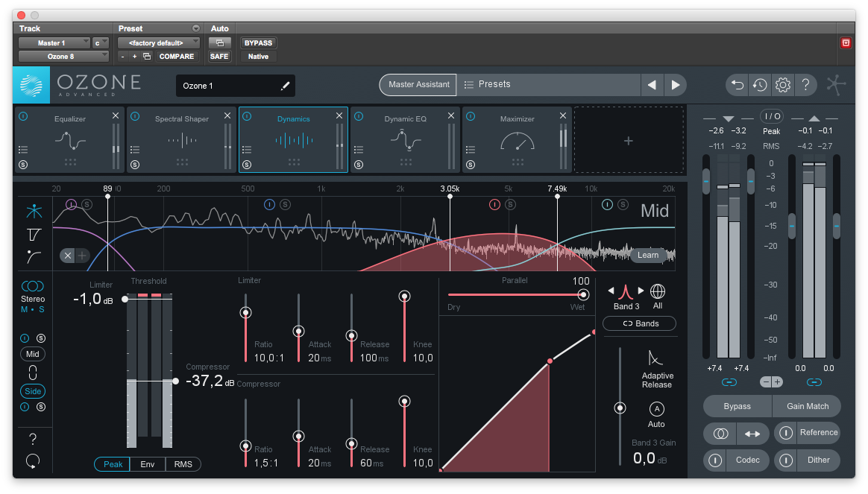Click the Undo arrow icon
Viewport: 868px width, 494px height.
738,85
